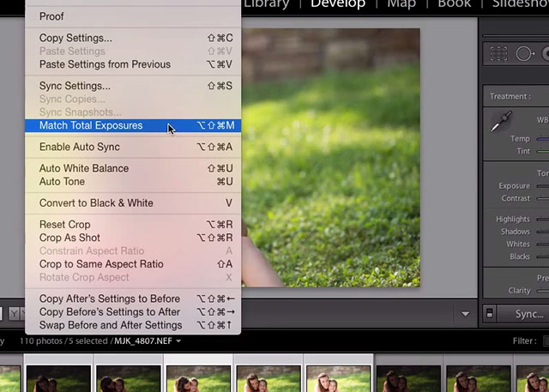This screenshot has width=549, height=392.
Task: Adjust the Exposure slider
Action: 542,186
